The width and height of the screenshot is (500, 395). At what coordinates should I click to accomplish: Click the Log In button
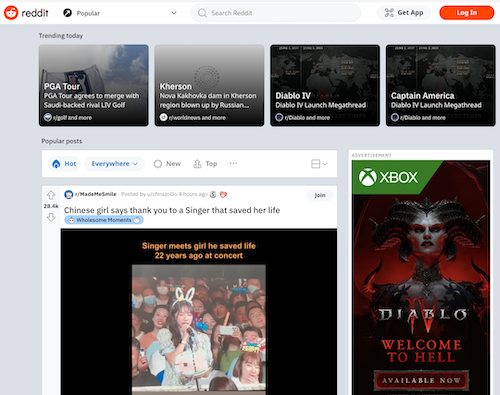(x=467, y=13)
